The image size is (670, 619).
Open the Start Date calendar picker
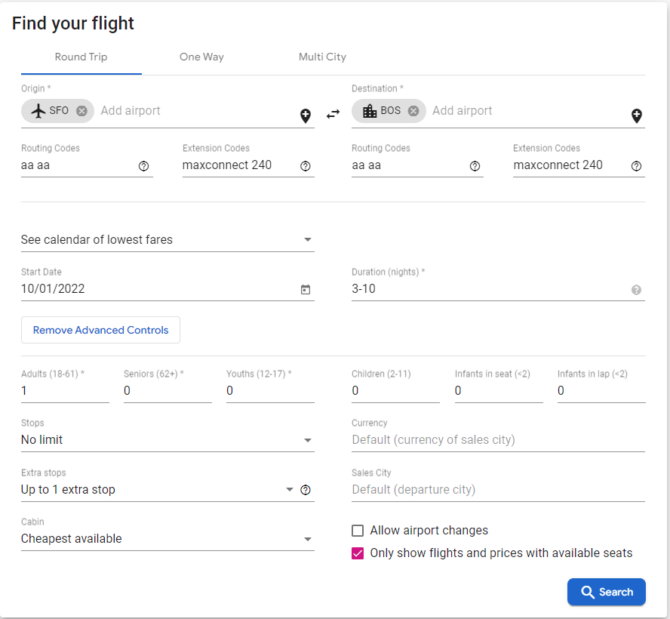306,290
